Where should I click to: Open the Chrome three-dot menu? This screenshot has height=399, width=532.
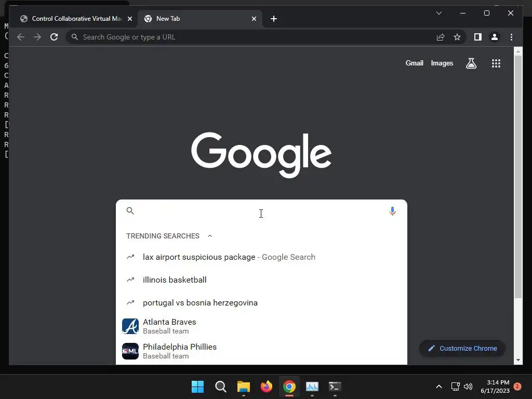tap(511, 37)
